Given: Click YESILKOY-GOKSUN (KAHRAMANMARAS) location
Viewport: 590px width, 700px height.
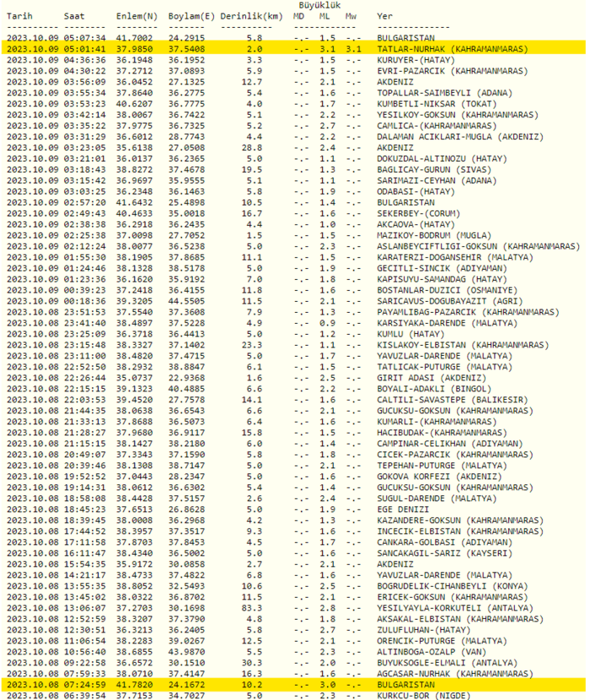Looking at the screenshot, I should [x=458, y=115].
